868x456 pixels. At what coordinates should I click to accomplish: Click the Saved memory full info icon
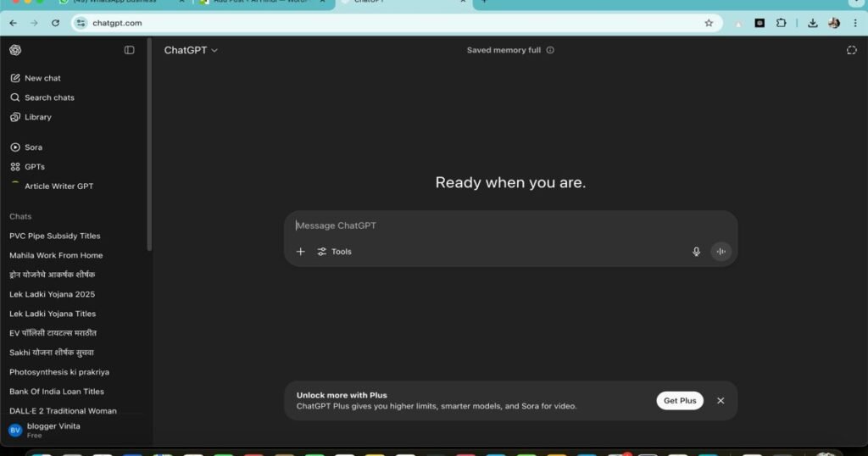(x=549, y=50)
